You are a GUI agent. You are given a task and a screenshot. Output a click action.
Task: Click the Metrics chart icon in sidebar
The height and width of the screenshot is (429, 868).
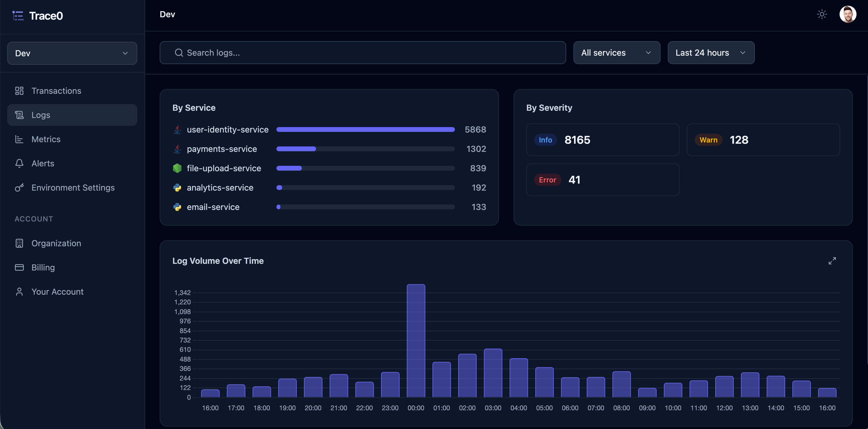click(x=19, y=139)
